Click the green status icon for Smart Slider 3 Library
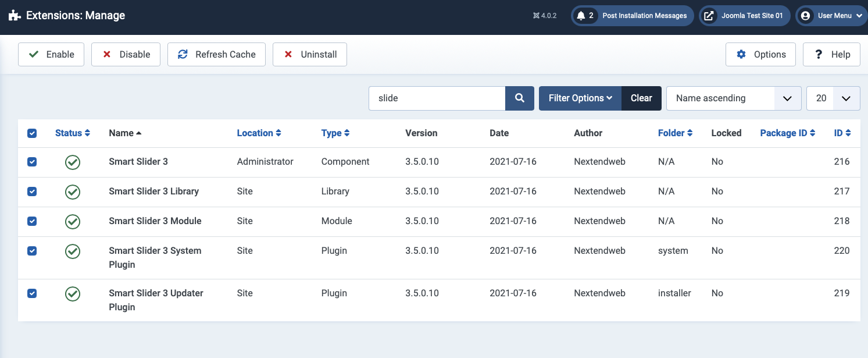The width and height of the screenshot is (868, 358). pos(73,192)
